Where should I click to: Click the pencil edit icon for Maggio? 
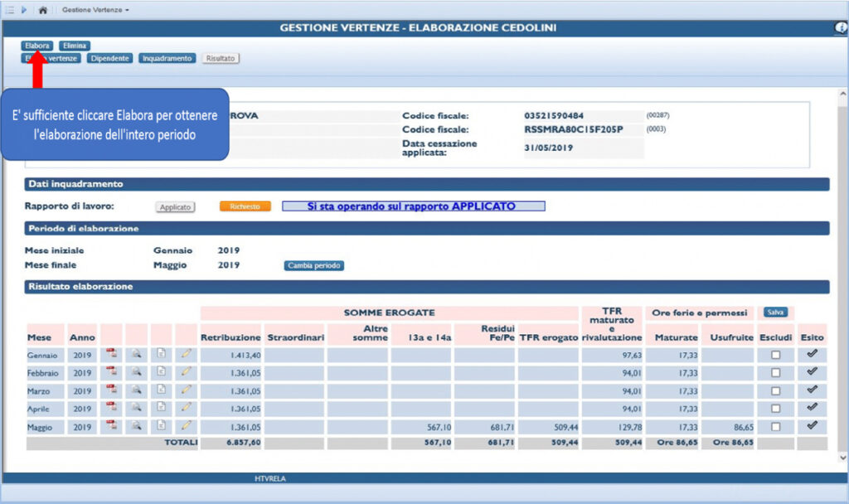pos(187,425)
